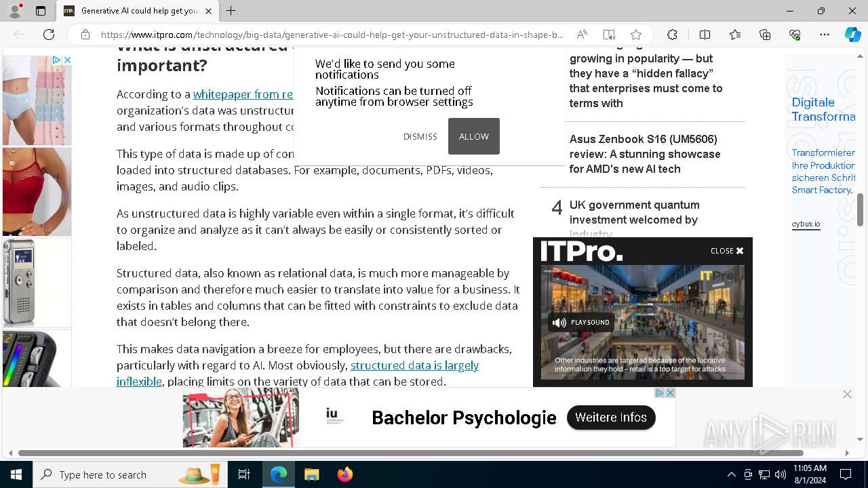This screenshot has width=868, height=488.
Task: Open Copilot sidebar icon
Action: pyautogui.click(x=852, y=35)
